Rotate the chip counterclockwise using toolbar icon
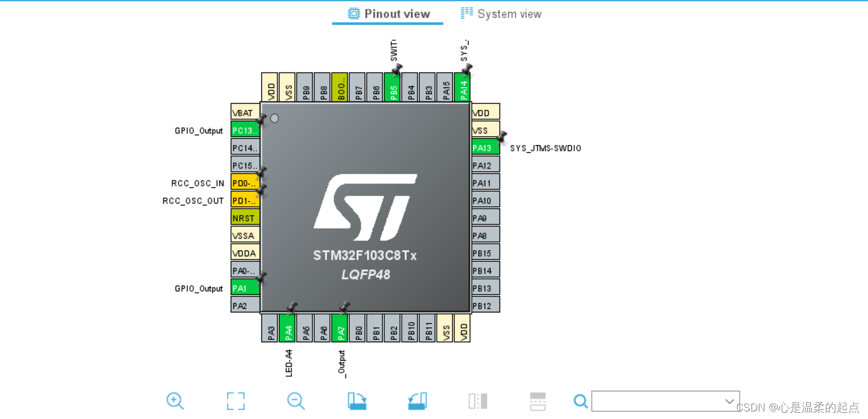The height and width of the screenshot is (419, 868). 417,401
